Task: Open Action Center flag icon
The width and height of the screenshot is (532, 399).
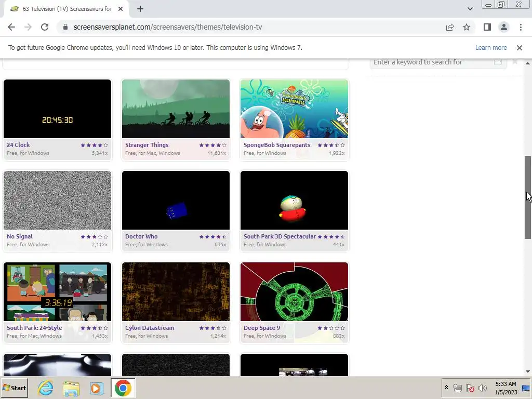Action: [470, 388]
